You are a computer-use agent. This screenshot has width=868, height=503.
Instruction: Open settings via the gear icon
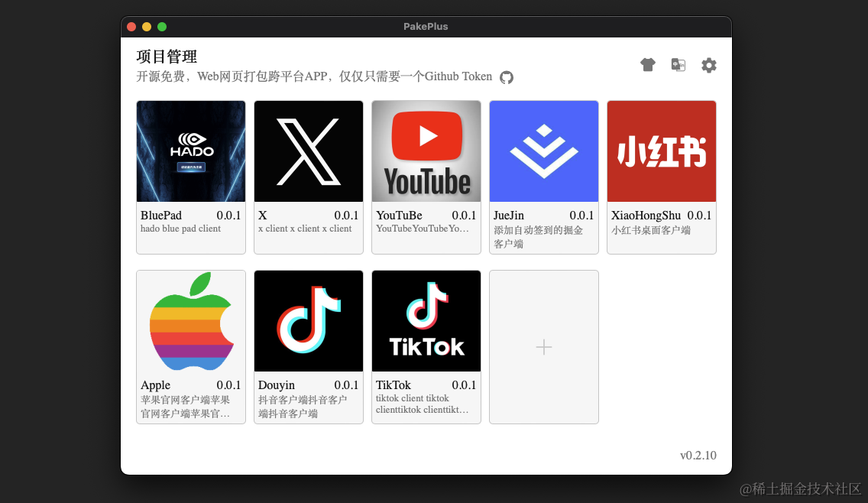pyautogui.click(x=708, y=66)
